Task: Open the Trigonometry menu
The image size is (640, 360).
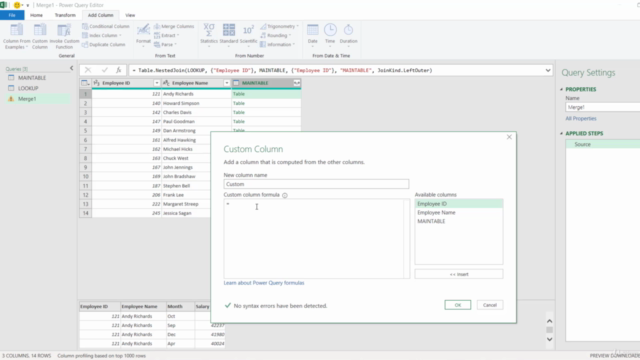Action: coord(279,26)
